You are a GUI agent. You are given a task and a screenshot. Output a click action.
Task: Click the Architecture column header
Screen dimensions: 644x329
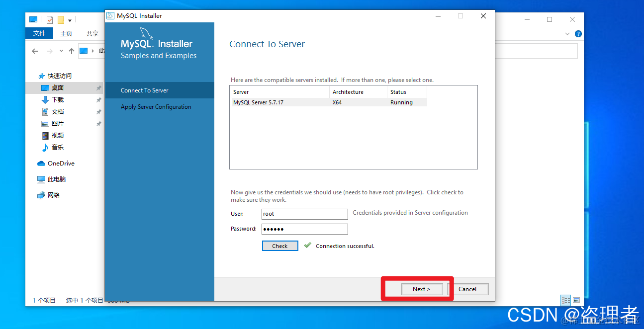point(358,92)
